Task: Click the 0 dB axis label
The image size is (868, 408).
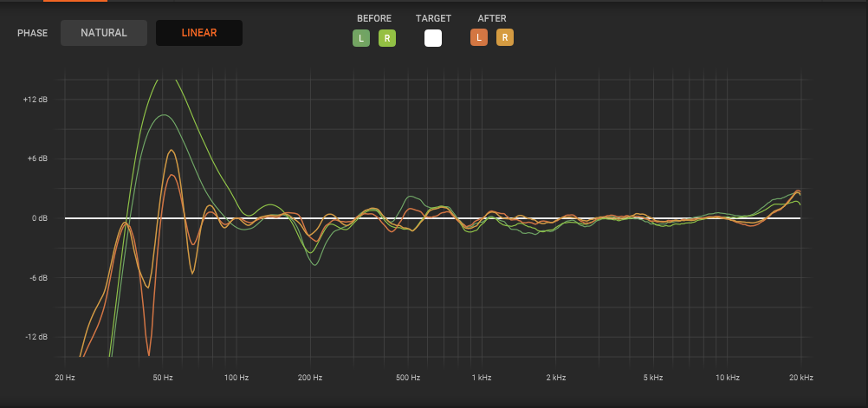Action: [39, 218]
